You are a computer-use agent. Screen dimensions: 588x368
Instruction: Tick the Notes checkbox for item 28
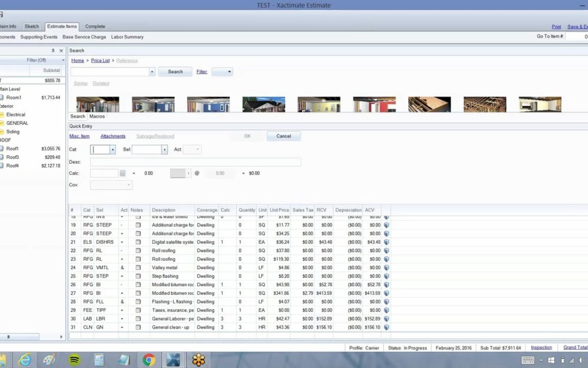(138, 301)
